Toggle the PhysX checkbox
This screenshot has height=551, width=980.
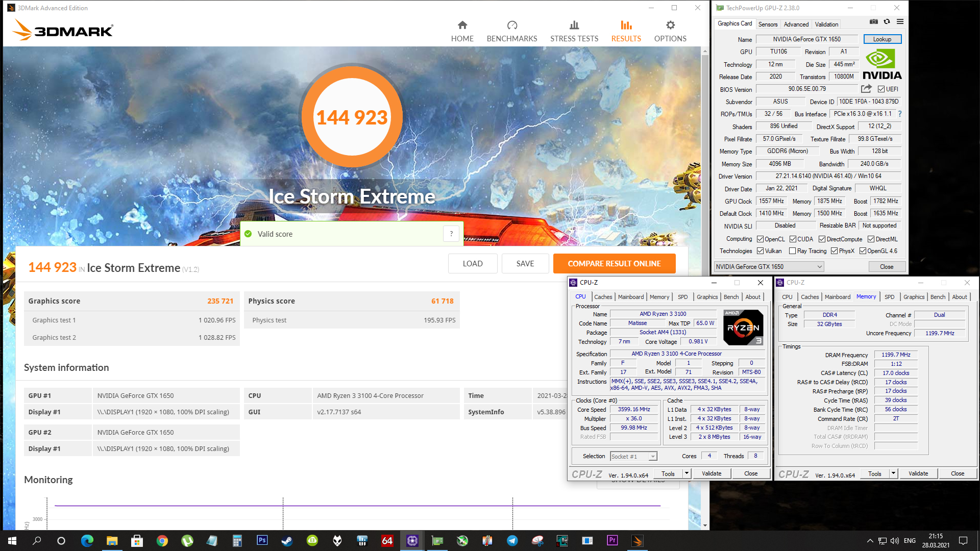tap(834, 251)
